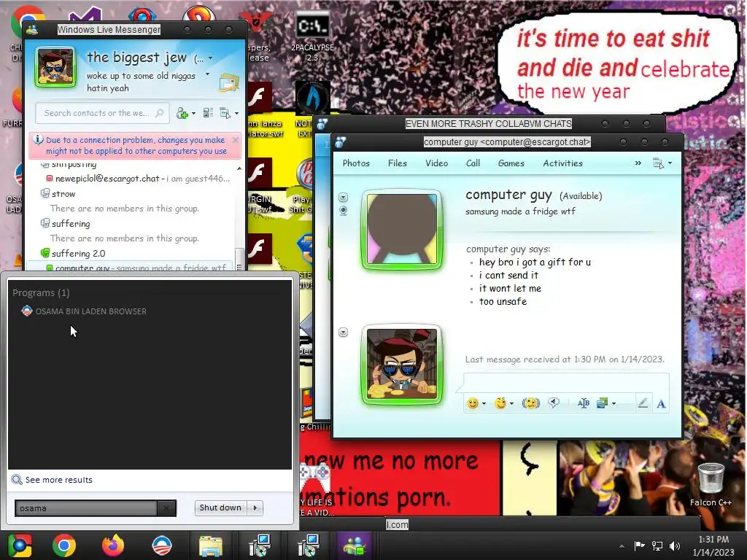Open shut down options arrow

click(x=255, y=507)
